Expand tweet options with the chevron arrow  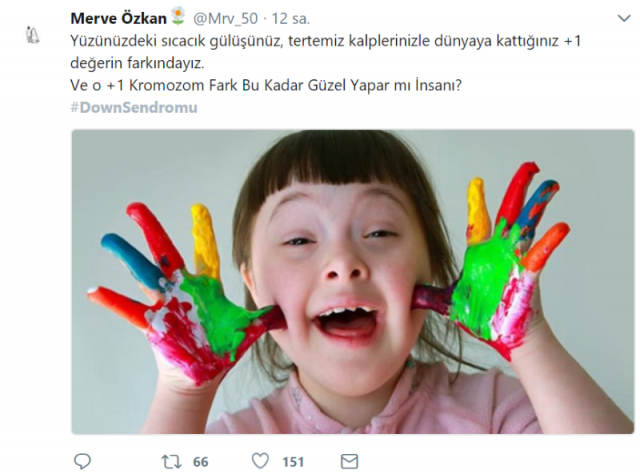click(x=624, y=18)
